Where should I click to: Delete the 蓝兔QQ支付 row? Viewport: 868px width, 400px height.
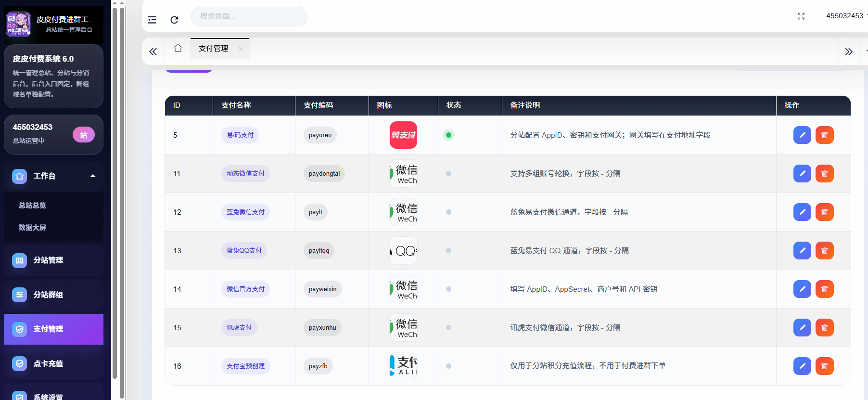(825, 251)
